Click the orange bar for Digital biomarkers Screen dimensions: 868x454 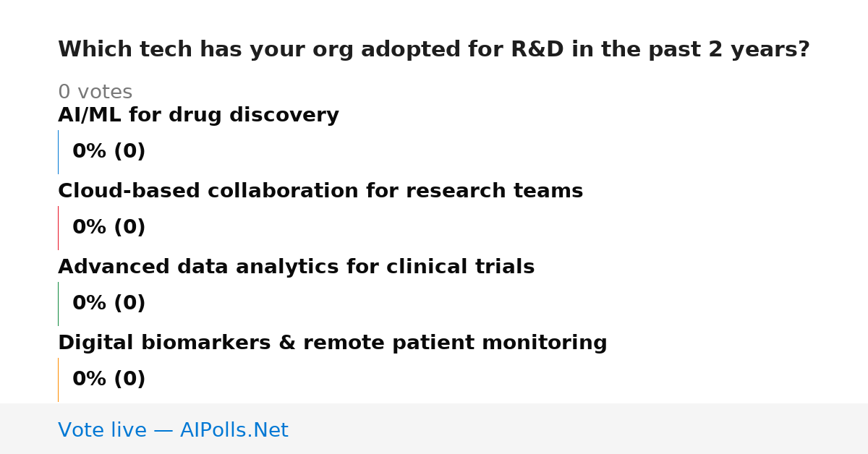pos(59,380)
